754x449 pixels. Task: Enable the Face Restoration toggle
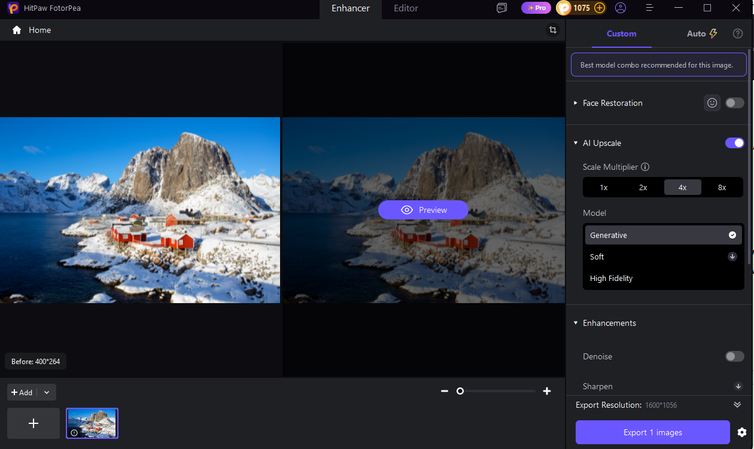734,103
